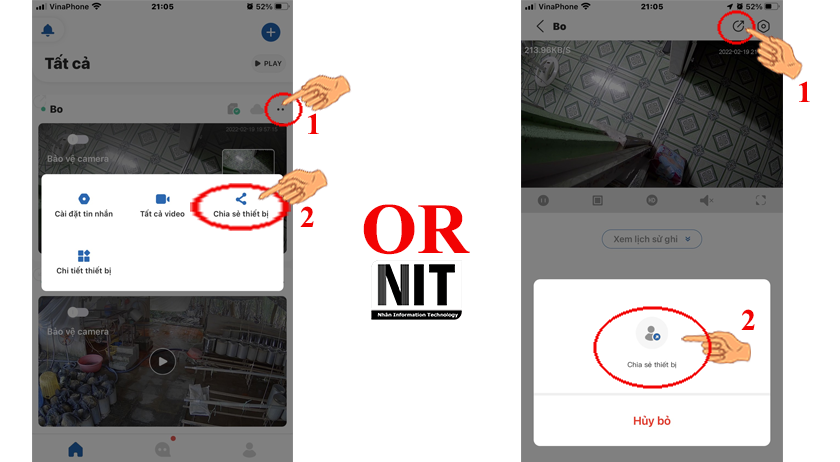This screenshot has width=840, height=462.
Task: Toggle Bảo vệ camera switch on second feed
Action: 78,312
